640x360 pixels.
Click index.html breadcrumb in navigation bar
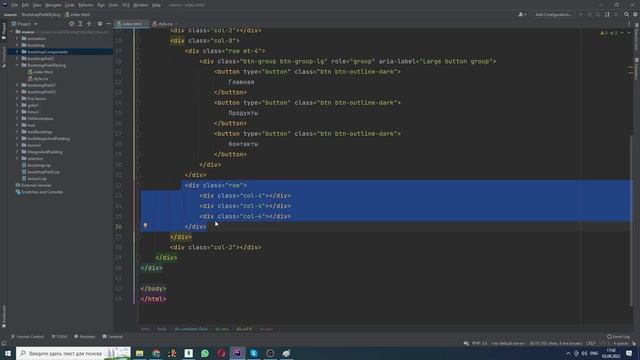[78, 15]
